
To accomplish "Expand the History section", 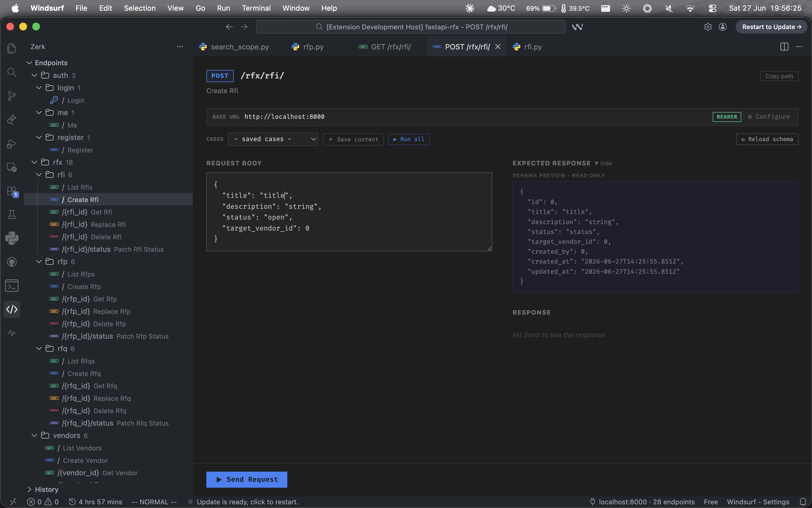I will [30, 490].
